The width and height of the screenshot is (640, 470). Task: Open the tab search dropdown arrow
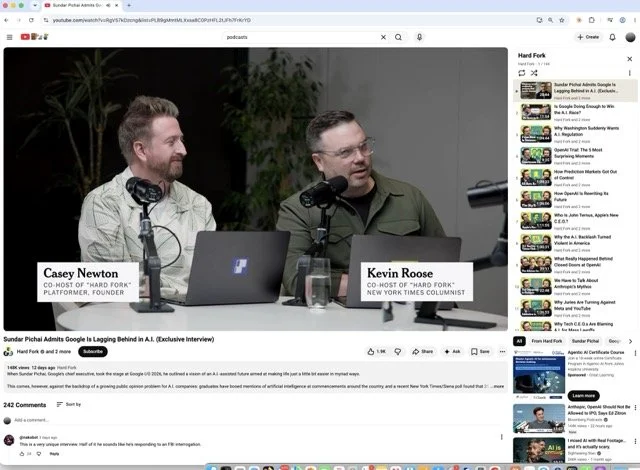coord(35,5)
